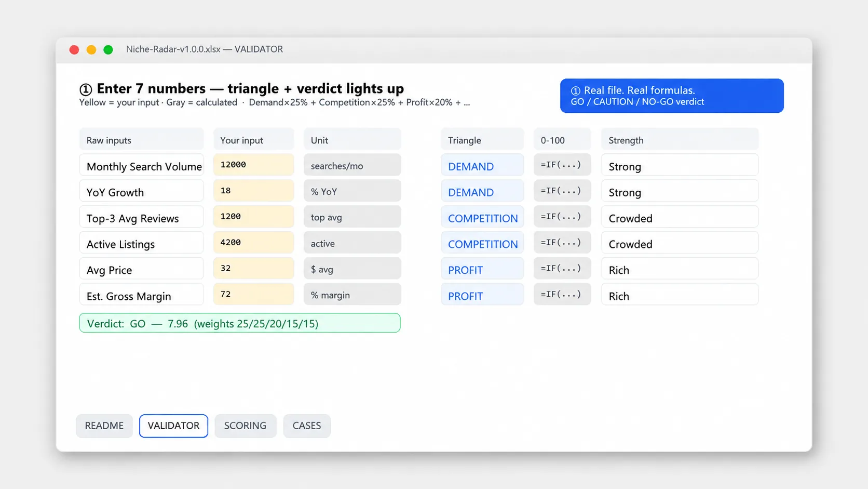
Task: Click Strong cell in Monthly Search Volume row
Action: [680, 165]
